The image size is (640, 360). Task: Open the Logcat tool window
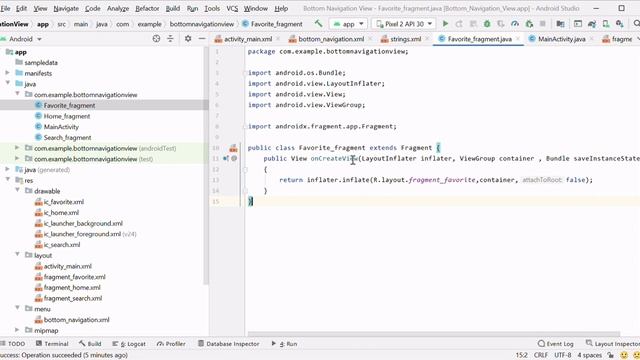(x=129, y=344)
